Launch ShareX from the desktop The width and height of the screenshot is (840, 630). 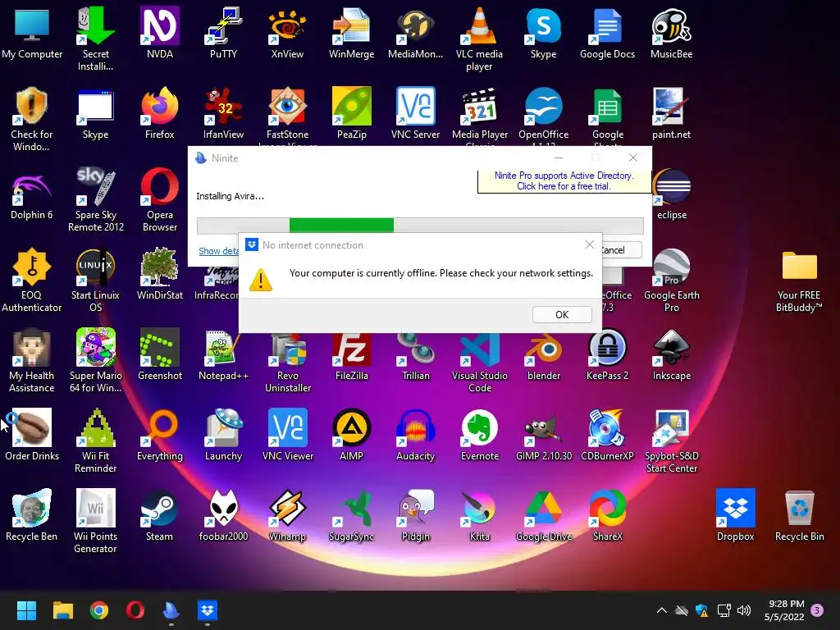(607, 515)
